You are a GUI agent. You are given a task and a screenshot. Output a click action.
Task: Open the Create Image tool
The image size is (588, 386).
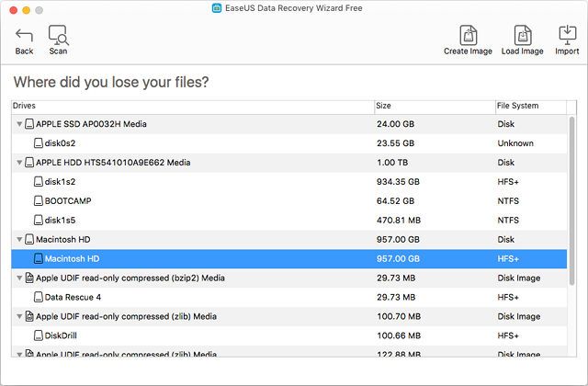(468, 35)
